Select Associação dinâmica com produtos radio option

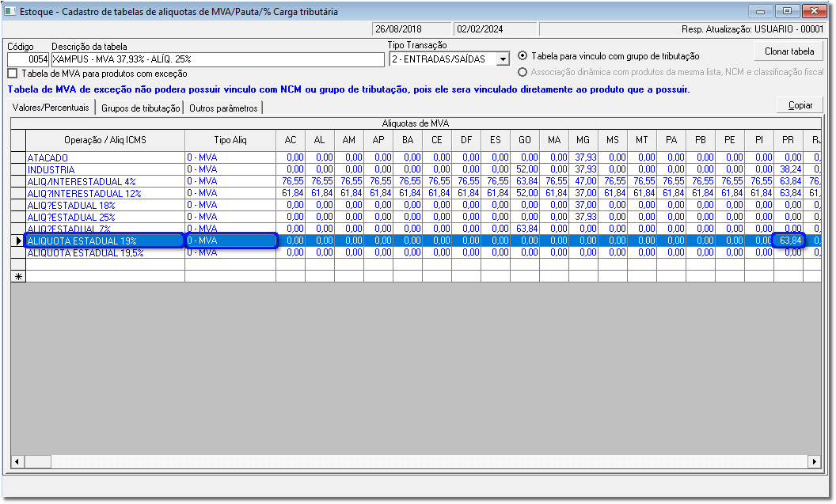coord(522,72)
